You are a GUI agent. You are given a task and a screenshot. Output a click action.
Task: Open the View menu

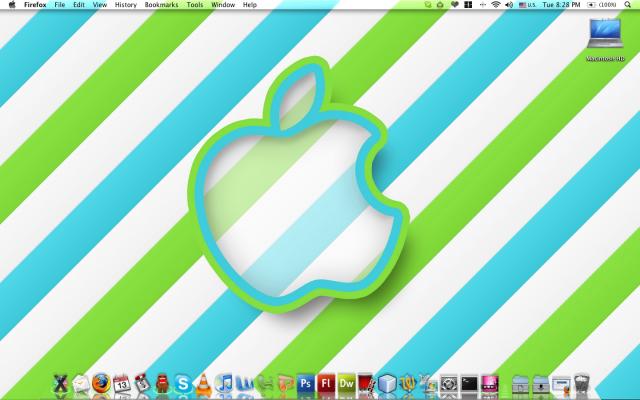coord(100,5)
